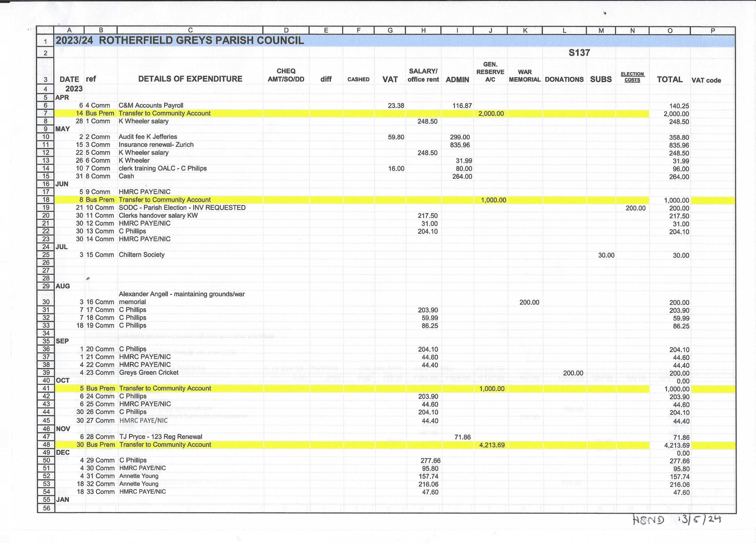Click the 4,213.69 general reserve cell
This screenshot has height=543, width=756.
click(x=491, y=445)
